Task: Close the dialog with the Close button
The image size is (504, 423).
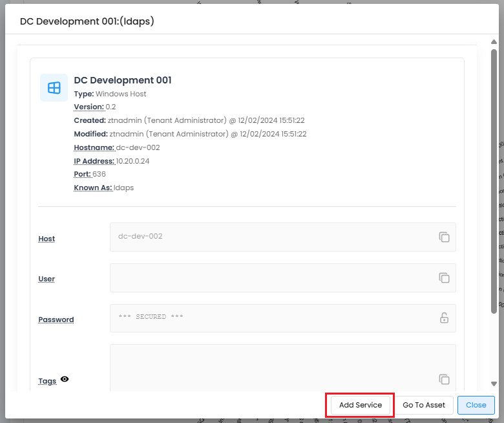Action: [476, 405]
